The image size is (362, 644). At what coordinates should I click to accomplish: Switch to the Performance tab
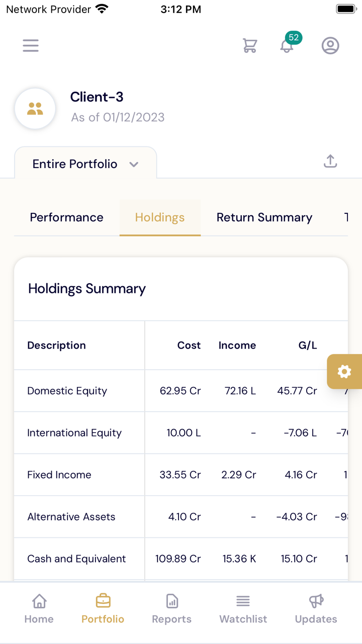(x=66, y=217)
